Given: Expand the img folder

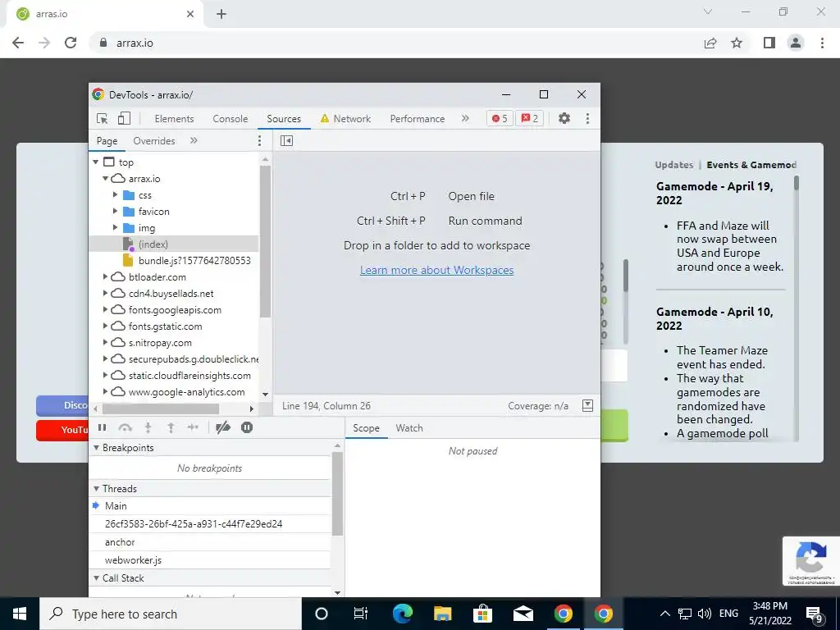Looking at the screenshot, I should coord(115,228).
